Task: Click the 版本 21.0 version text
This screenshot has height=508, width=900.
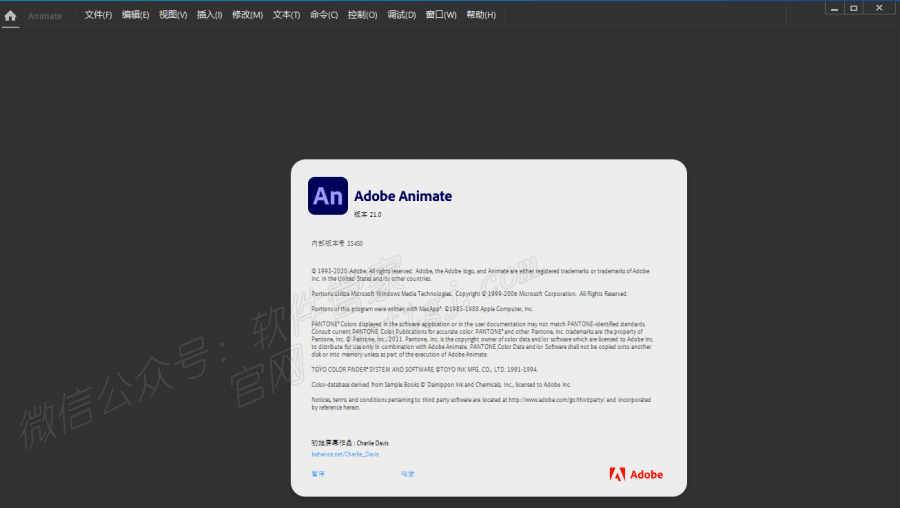Action: point(367,214)
